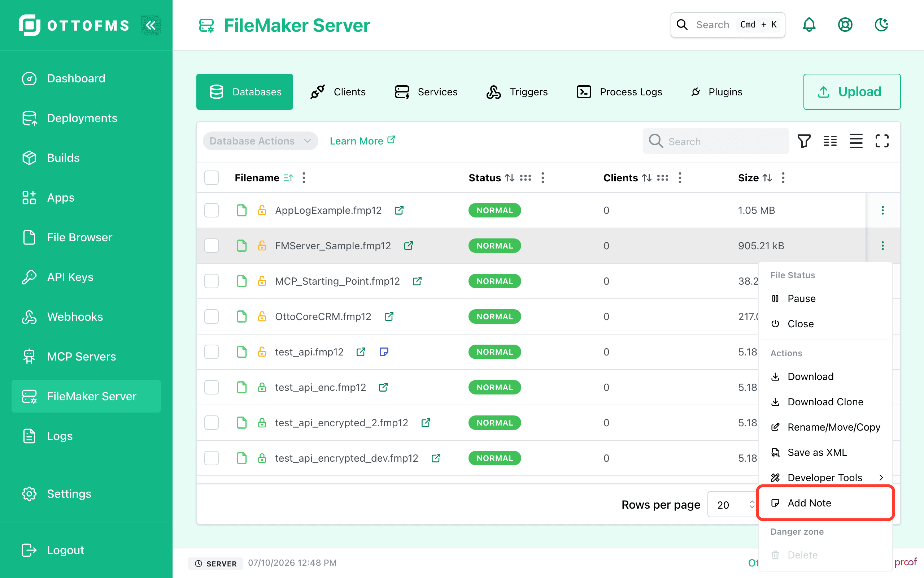
Task: Collapse the sidebar with the double-chevron icon
Action: [151, 25]
